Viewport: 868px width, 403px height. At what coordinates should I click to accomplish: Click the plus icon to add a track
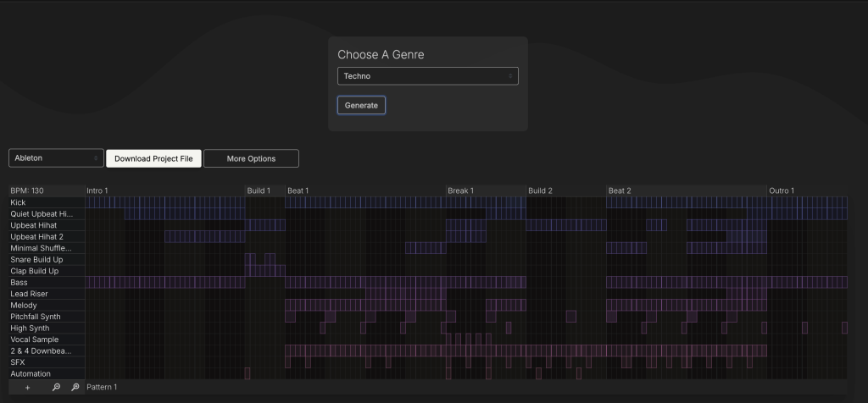27,387
